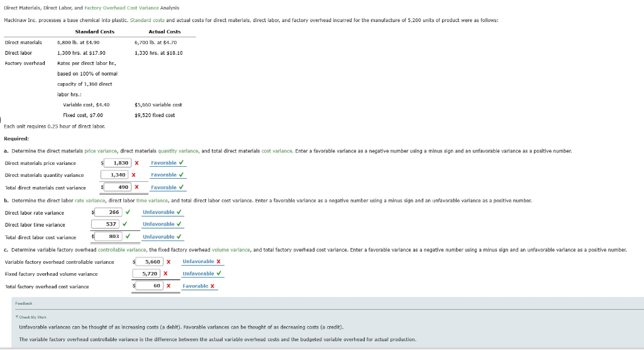This screenshot has width=644, height=350.
Task: Select the '1,300 hrs. at $17.90' cell
Action: pos(81,53)
